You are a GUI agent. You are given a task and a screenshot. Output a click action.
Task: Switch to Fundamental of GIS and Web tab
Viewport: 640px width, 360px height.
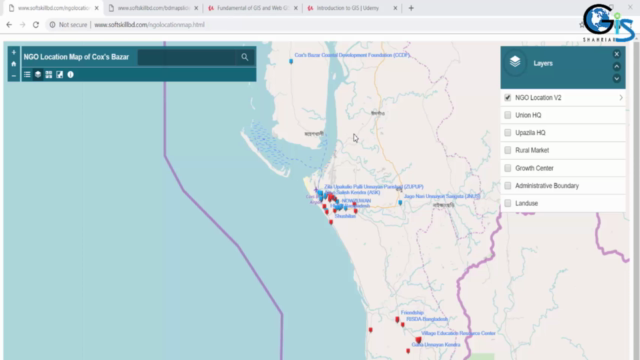[252, 8]
